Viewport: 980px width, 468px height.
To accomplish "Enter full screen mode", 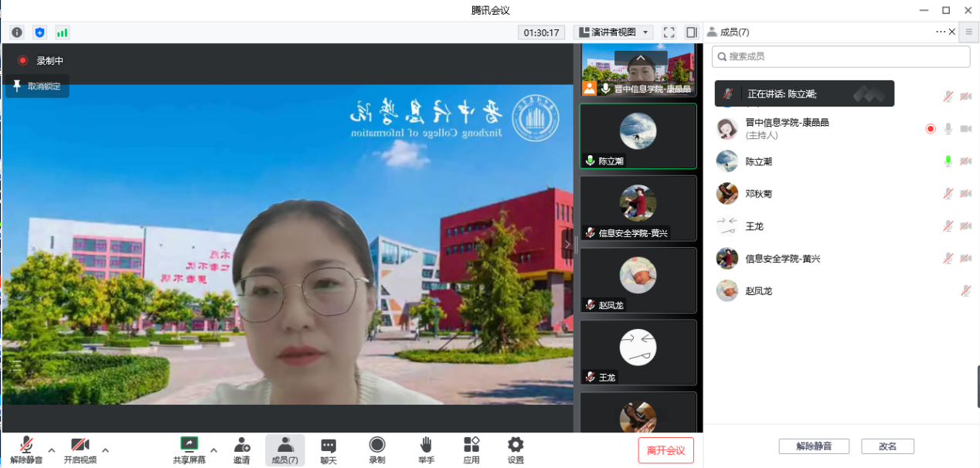I will pyautogui.click(x=669, y=32).
